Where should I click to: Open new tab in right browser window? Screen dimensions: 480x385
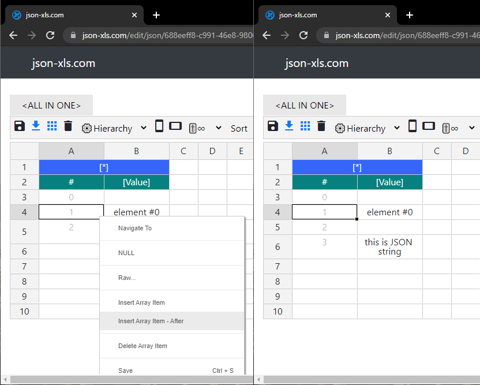point(410,15)
